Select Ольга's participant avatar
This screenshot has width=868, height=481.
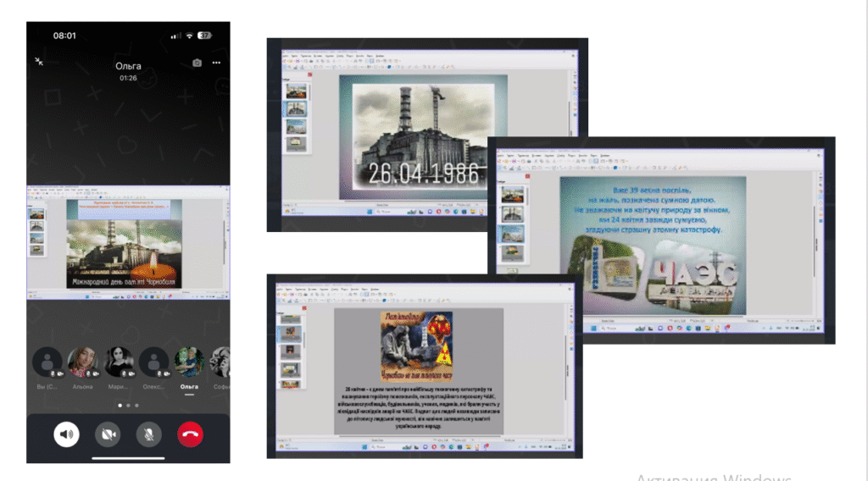click(x=188, y=362)
